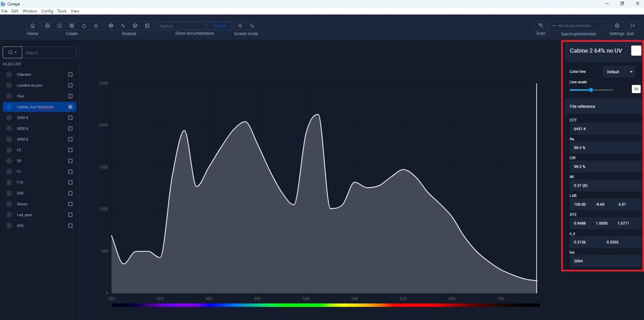Image resolution: width=644 pixels, height=320 pixels.
Task: Focus the Show documentation search field
Action: click(181, 26)
